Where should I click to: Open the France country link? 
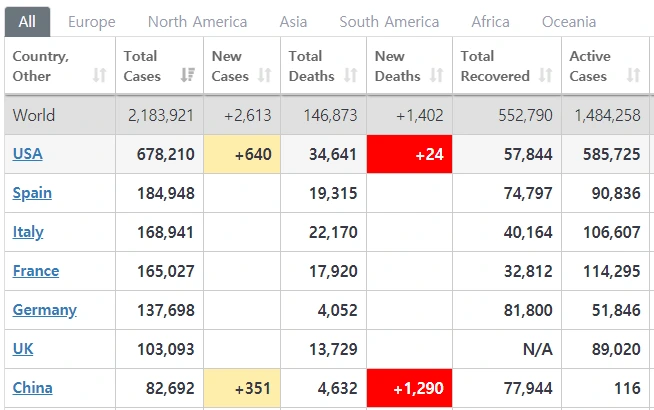36,271
